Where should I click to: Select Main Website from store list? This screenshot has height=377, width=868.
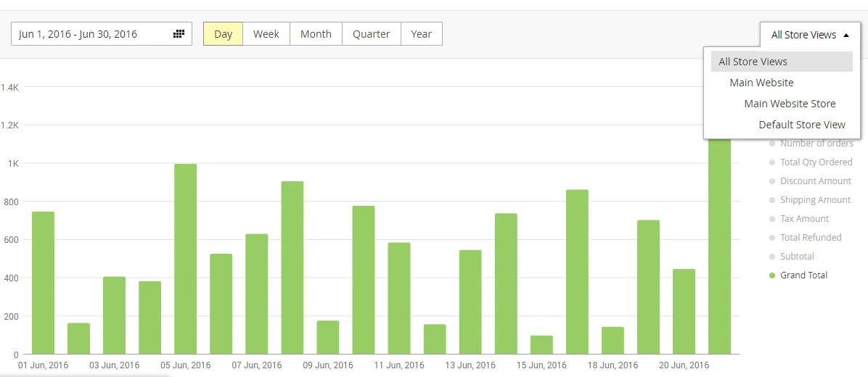point(761,83)
